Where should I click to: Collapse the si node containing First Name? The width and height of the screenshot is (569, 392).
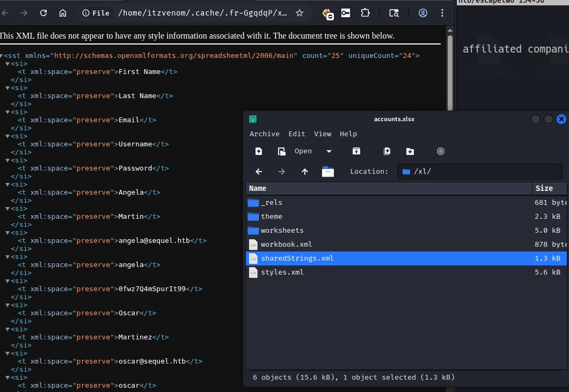8,64
